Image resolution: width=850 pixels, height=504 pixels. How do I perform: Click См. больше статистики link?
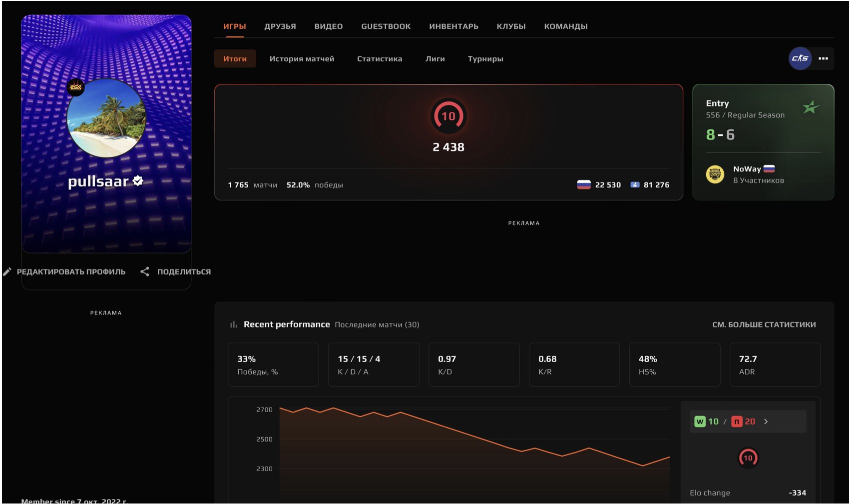pyautogui.click(x=764, y=325)
